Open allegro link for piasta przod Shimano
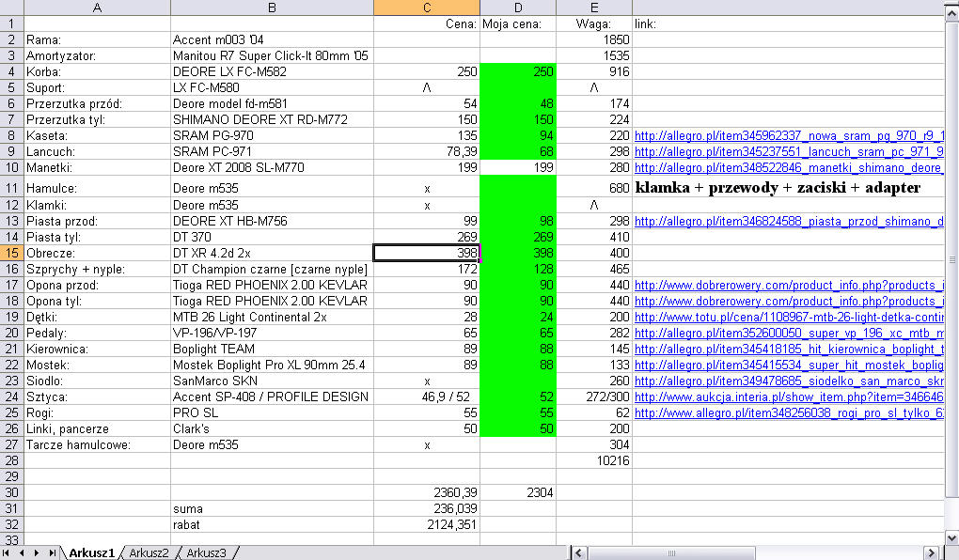Image resolution: width=959 pixels, height=560 pixels. click(789, 222)
